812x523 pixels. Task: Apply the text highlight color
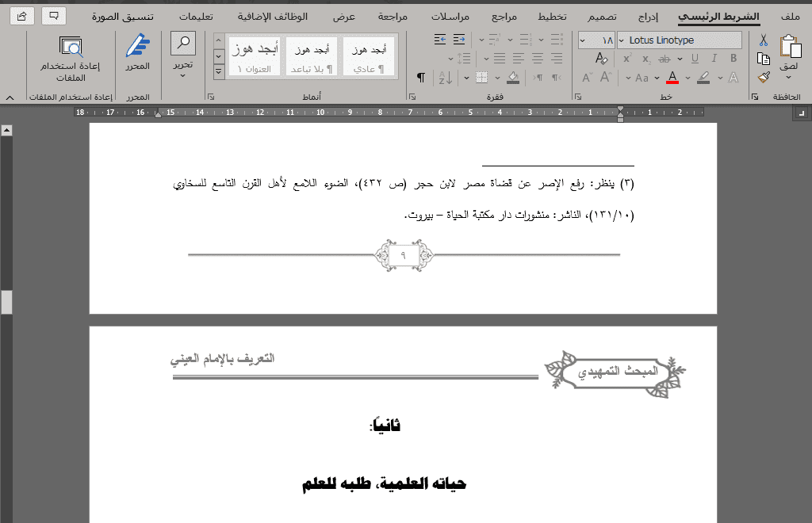[x=703, y=78]
